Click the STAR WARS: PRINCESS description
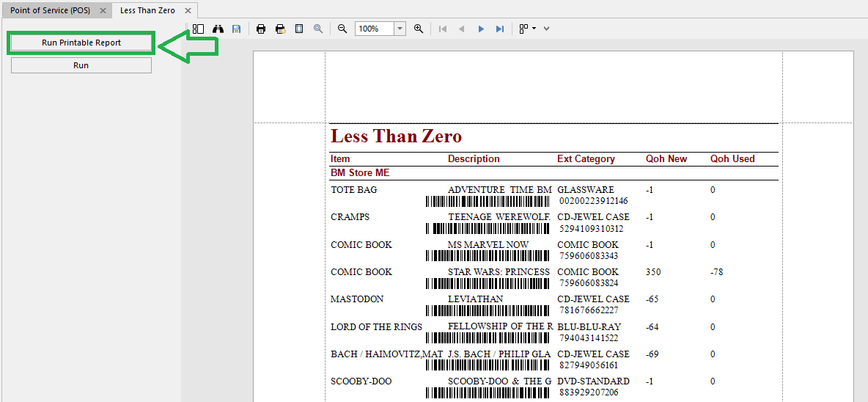Screen dimensions: 868x402 pyautogui.click(x=499, y=272)
